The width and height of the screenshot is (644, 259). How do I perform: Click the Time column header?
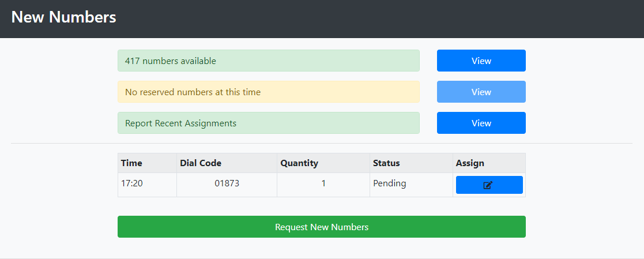[148, 163]
